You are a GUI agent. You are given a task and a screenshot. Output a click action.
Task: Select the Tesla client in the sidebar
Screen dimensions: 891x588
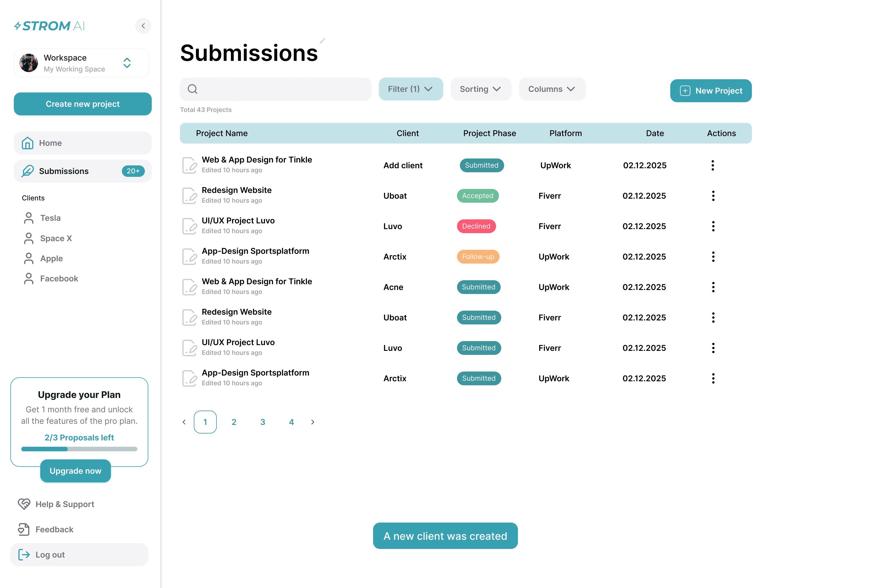(50, 218)
